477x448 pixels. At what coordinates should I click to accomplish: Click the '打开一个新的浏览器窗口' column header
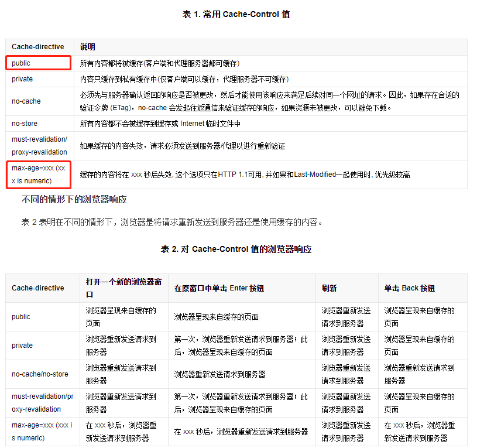tap(124, 288)
